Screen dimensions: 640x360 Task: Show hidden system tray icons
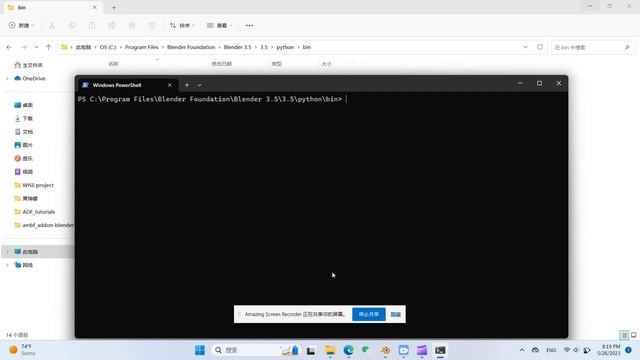click(x=522, y=350)
